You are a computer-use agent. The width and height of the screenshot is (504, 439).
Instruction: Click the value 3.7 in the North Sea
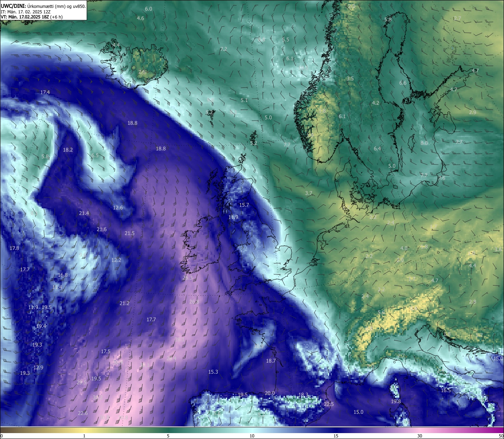[x=308, y=193]
